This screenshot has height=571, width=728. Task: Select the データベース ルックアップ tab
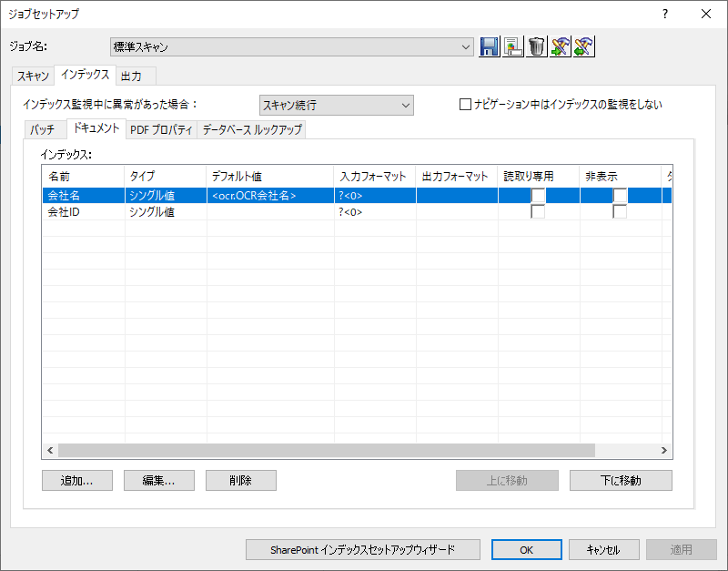(252, 129)
